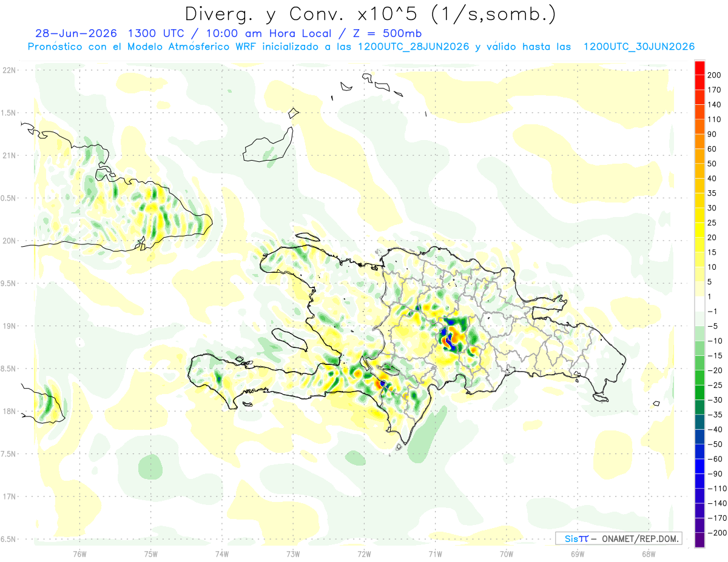Click the positive "15" colorbar value
The width and height of the screenshot is (728, 562).
click(x=713, y=252)
